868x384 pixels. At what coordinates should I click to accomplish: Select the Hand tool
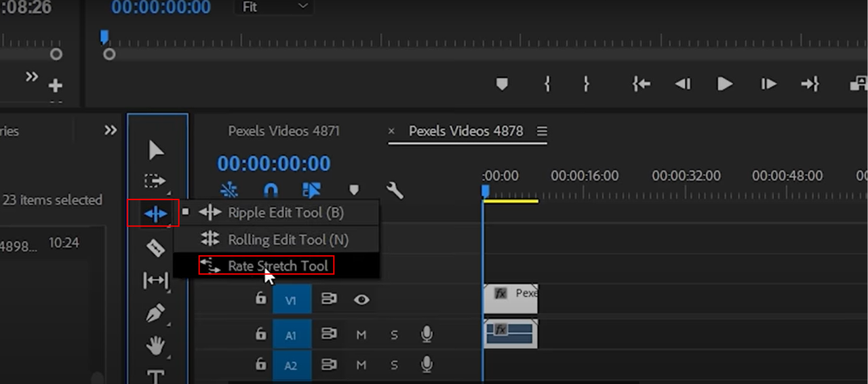[x=156, y=346]
